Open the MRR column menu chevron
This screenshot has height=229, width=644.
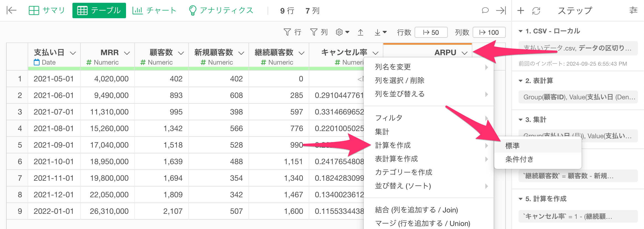[127, 53]
